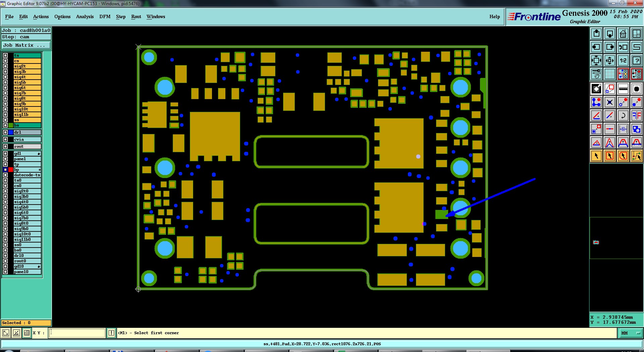Toggle the checkbox for layer ts

click(5, 55)
